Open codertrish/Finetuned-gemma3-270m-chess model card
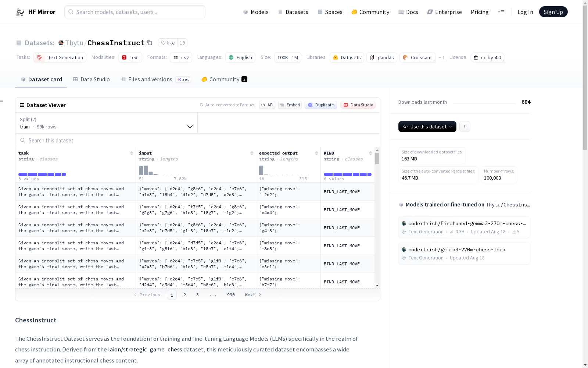This screenshot has height=368, width=588. 464,227
